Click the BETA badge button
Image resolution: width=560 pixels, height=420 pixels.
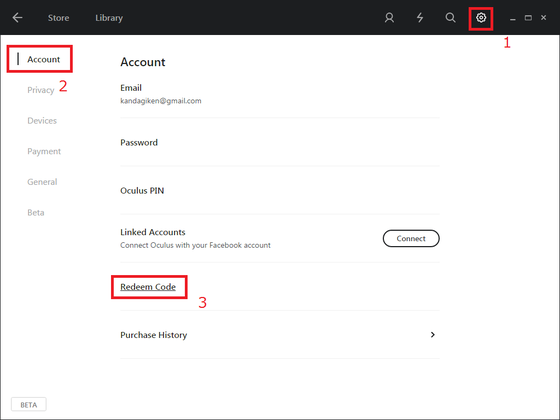[x=29, y=405]
